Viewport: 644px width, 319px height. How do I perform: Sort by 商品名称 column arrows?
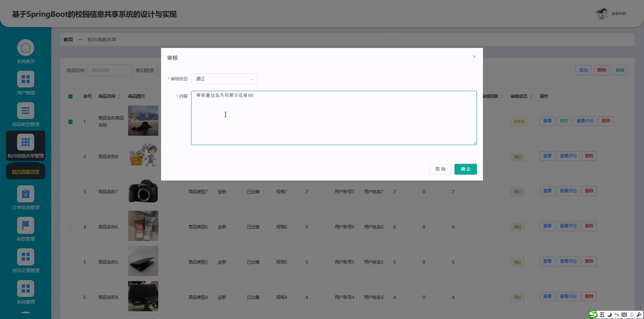coord(119,96)
